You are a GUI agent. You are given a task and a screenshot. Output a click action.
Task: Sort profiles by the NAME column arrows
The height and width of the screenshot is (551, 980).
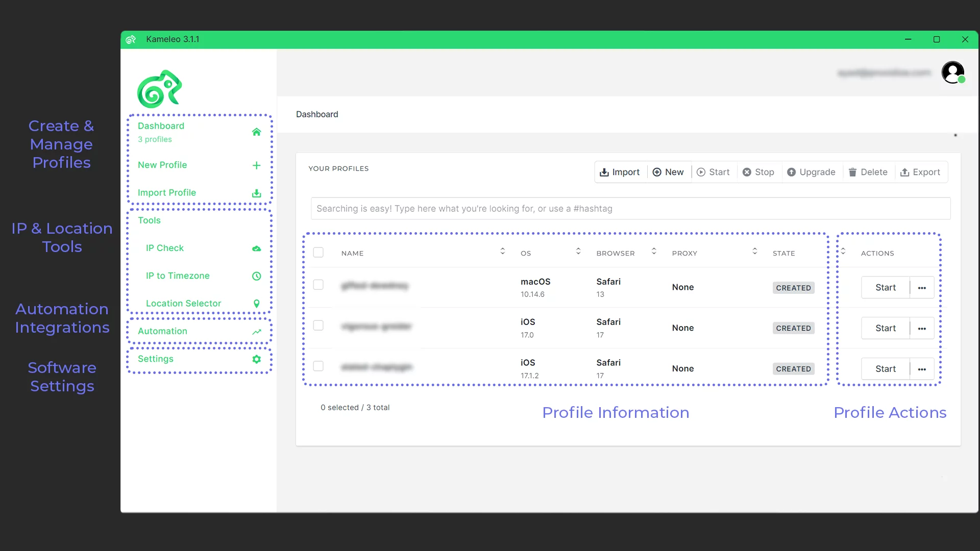pos(503,251)
